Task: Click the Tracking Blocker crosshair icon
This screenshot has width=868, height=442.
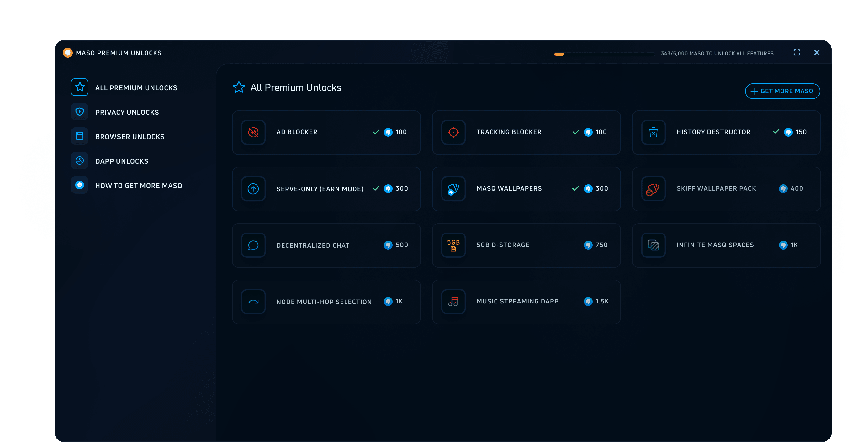Action: 453,132
